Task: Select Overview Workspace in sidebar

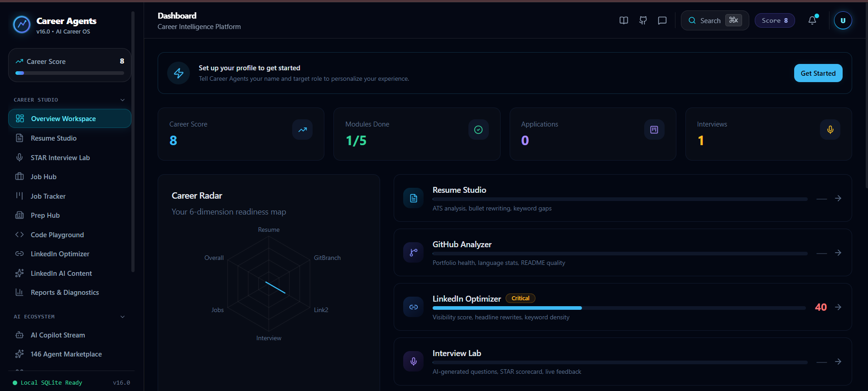Action: (x=70, y=118)
